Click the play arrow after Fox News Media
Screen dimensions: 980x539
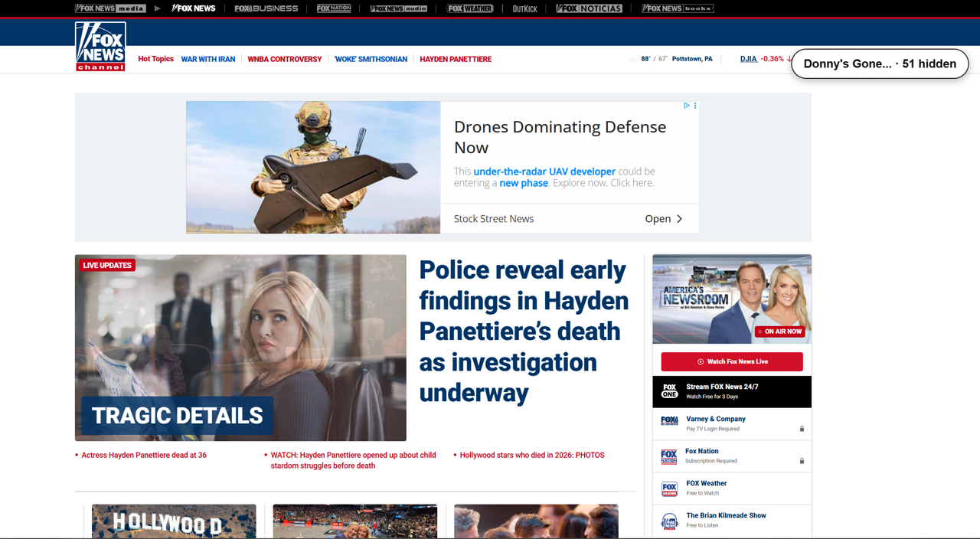(157, 8)
